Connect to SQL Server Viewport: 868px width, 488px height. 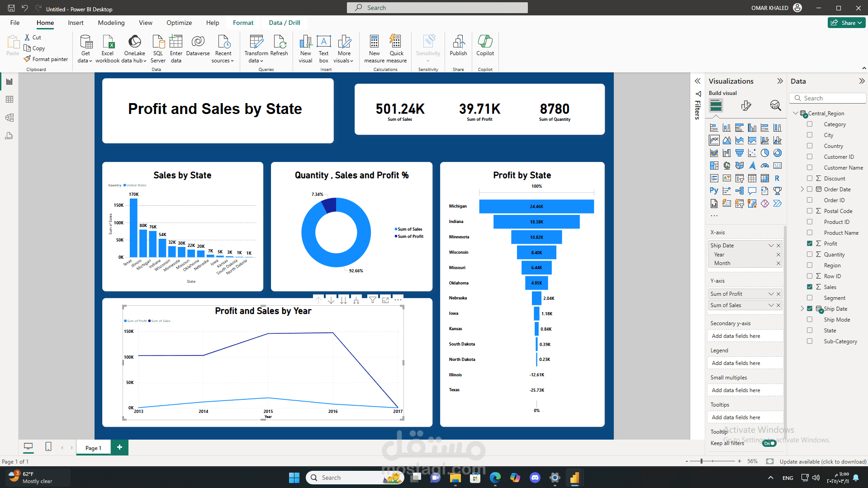tap(158, 49)
